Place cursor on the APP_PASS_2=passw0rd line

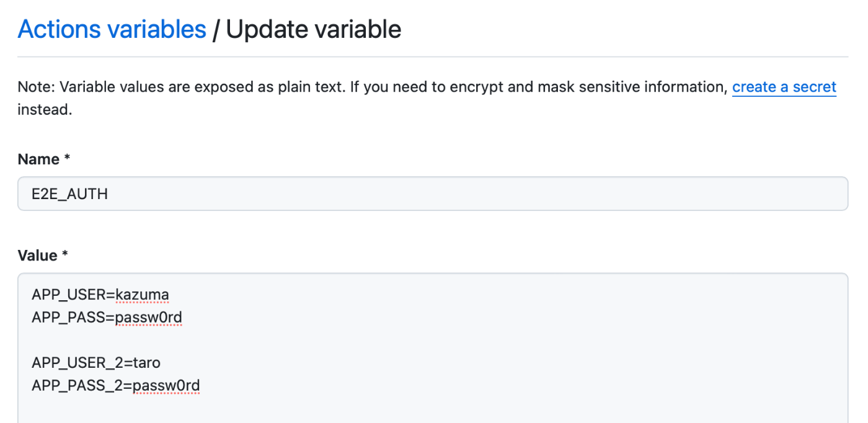pyautogui.click(x=115, y=386)
